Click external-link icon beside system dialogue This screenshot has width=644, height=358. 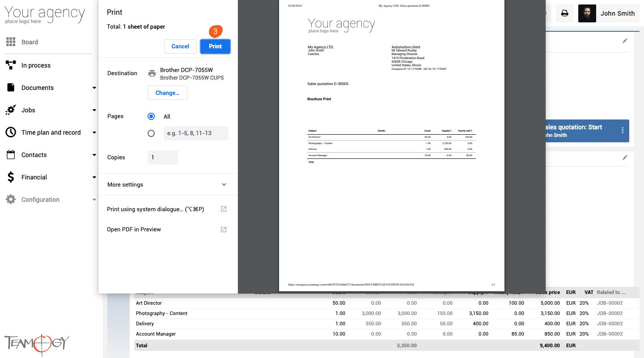[224, 209]
